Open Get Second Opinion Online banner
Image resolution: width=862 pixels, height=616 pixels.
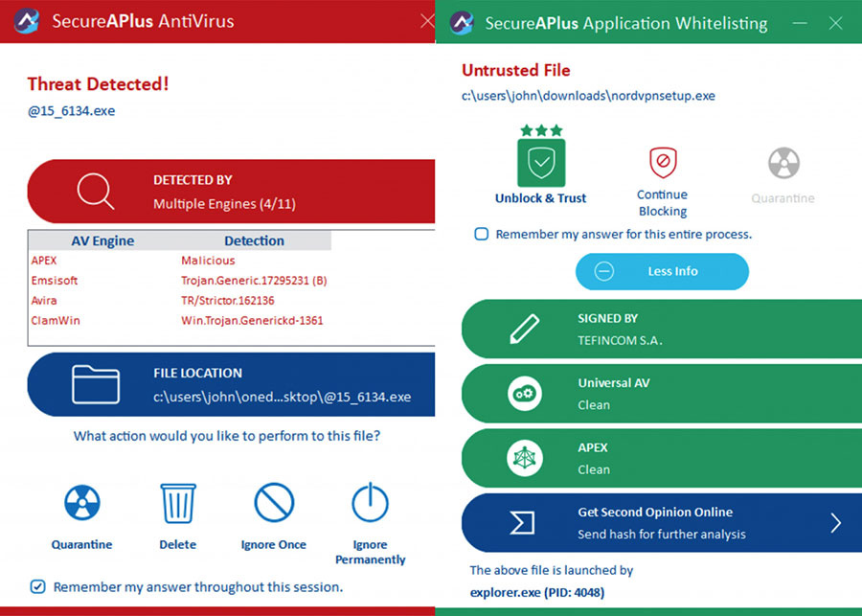pos(661,522)
